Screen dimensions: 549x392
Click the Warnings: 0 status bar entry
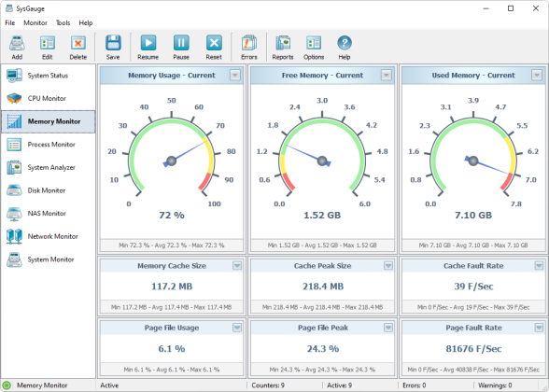click(495, 385)
